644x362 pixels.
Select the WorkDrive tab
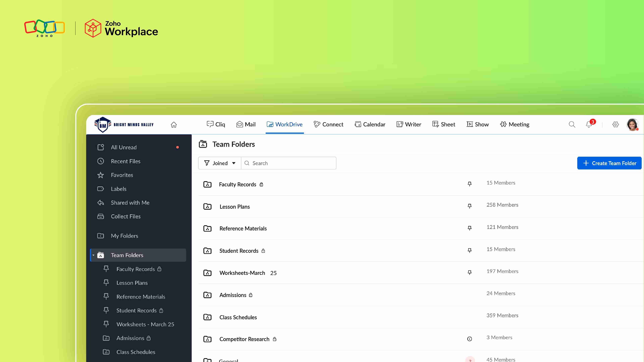coord(284,124)
